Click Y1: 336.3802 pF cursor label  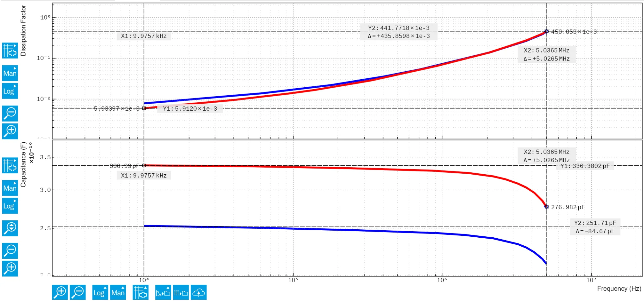pyautogui.click(x=585, y=166)
